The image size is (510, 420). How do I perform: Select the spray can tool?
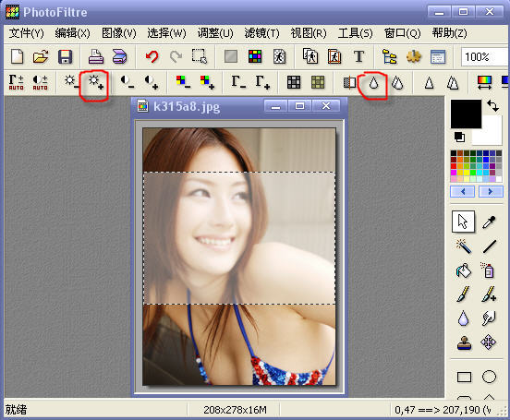(x=488, y=270)
